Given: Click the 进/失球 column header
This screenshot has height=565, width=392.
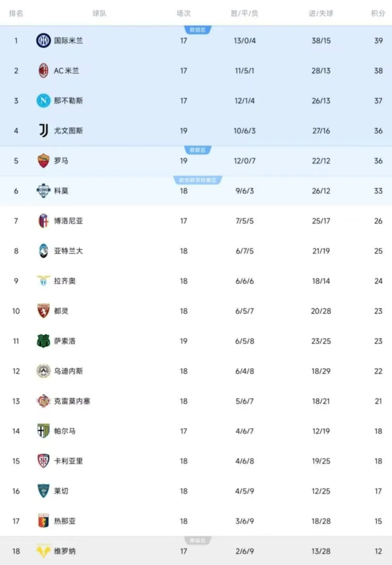Looking at the screenshot, I should 321,13.
